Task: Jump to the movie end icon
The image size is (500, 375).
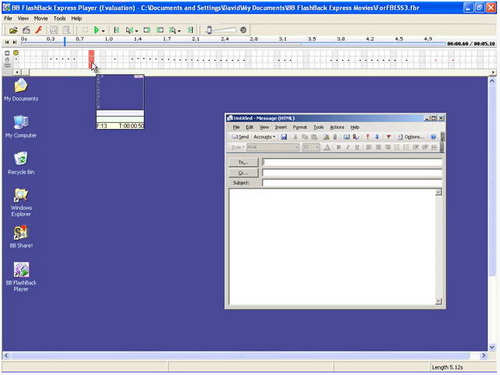Action: point(190,30)
